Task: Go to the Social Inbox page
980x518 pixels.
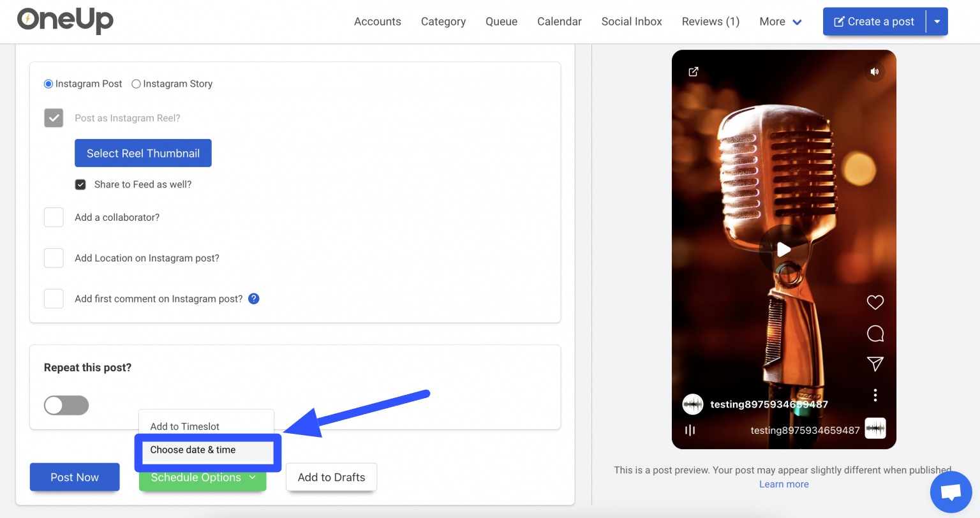Action: pos(631,21)
